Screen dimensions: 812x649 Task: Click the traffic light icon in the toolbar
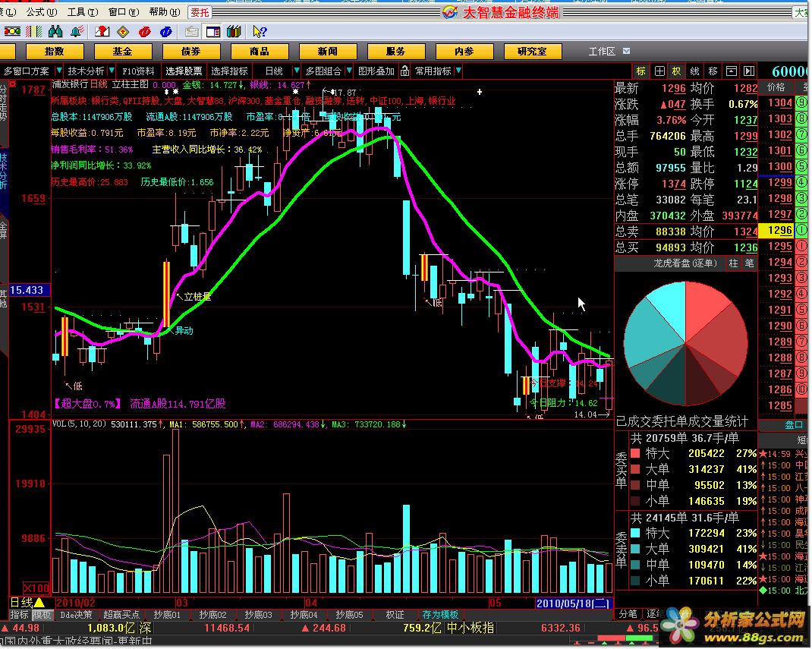coord(11,32)
